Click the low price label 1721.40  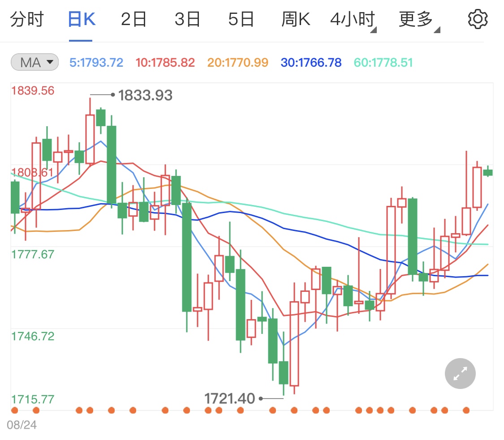tap(229, 398)
